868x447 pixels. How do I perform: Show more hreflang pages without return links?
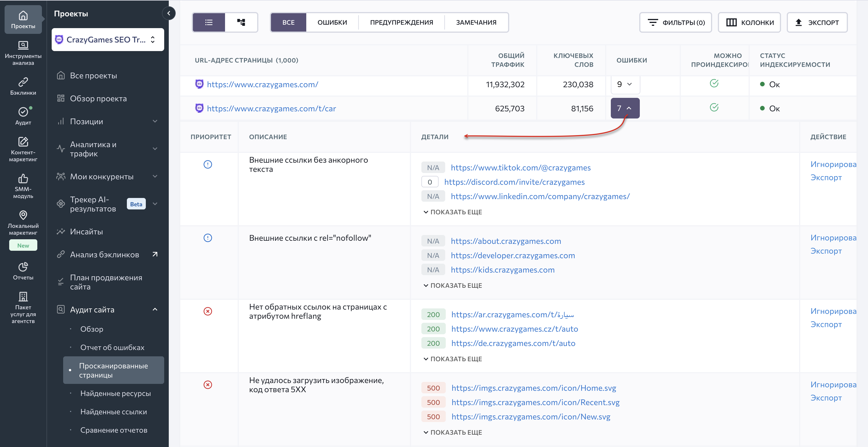pyautogui.click(x=453, y=359)
